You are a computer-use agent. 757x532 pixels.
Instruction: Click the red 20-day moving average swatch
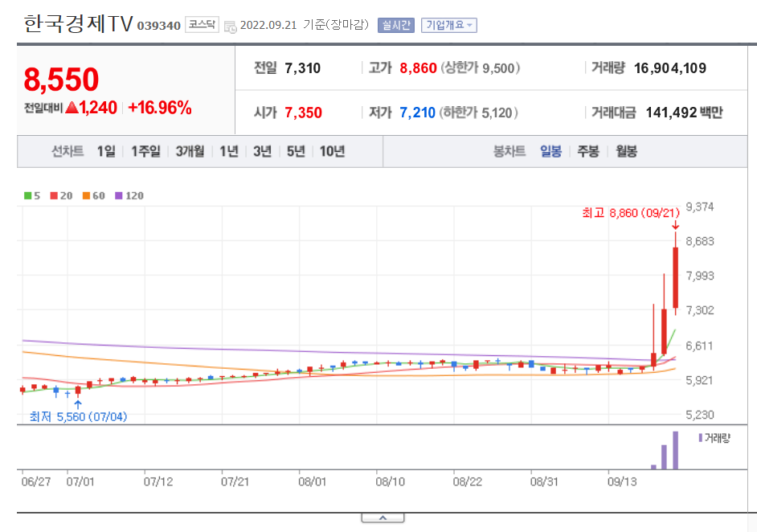click(x=54, y=195)
